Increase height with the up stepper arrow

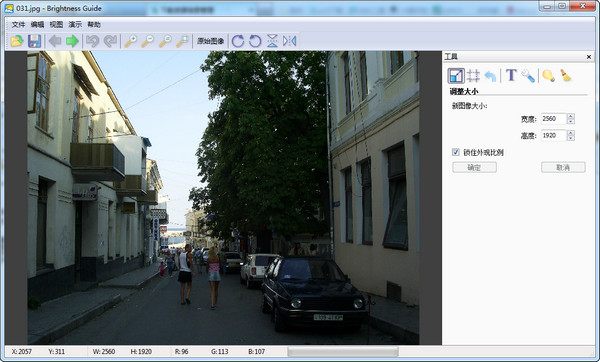coord(571,133)
